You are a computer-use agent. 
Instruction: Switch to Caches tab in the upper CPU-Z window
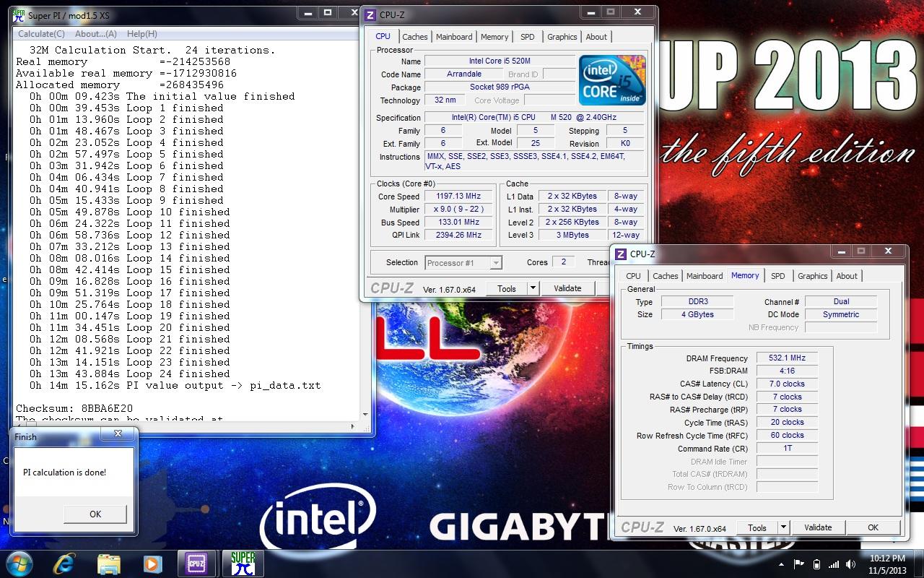coord(415,37)
